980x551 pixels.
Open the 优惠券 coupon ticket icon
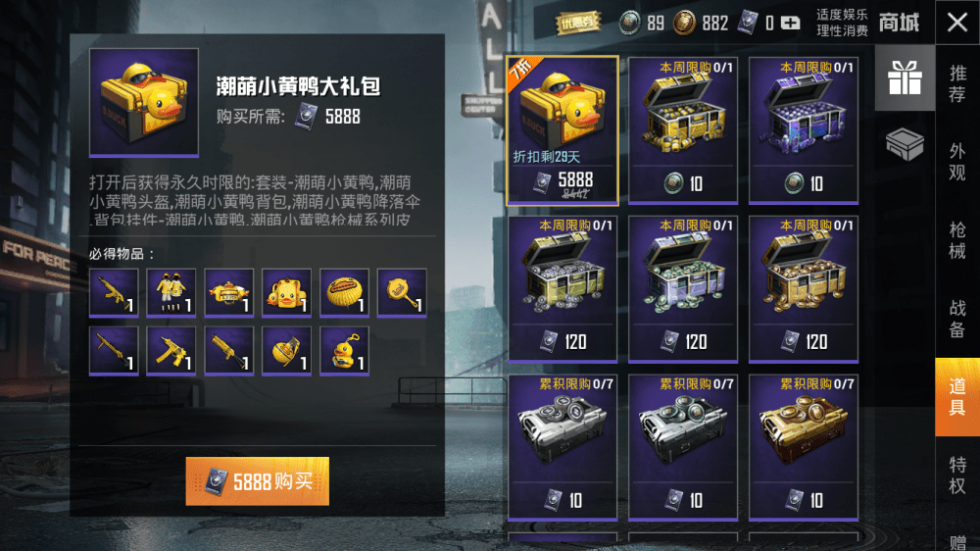(578, 24)
